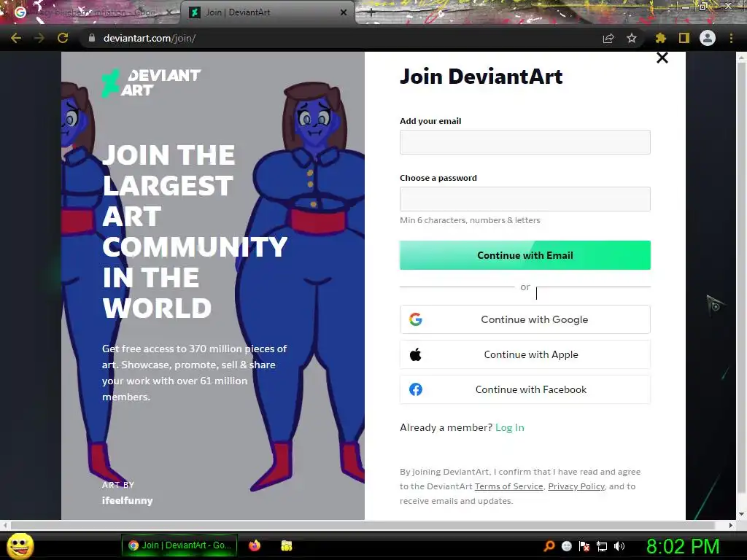Open the share page icon in address bar

608,38
